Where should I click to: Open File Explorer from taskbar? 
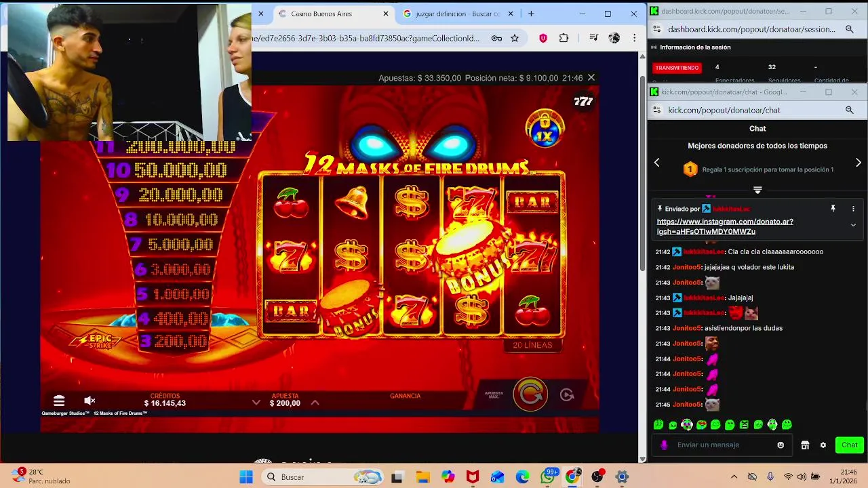(422, 477)
